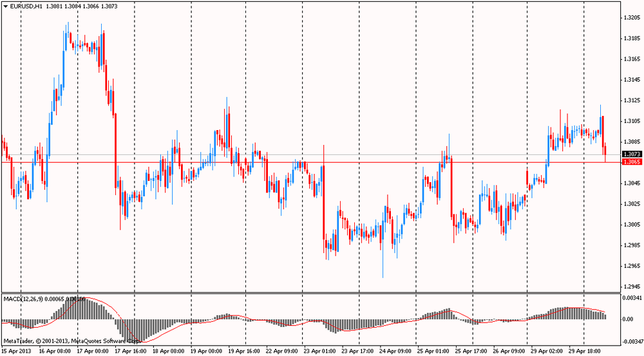Click the 1.3185 price scale value
Screen dimensions: 644x356
tap(632, 39)
